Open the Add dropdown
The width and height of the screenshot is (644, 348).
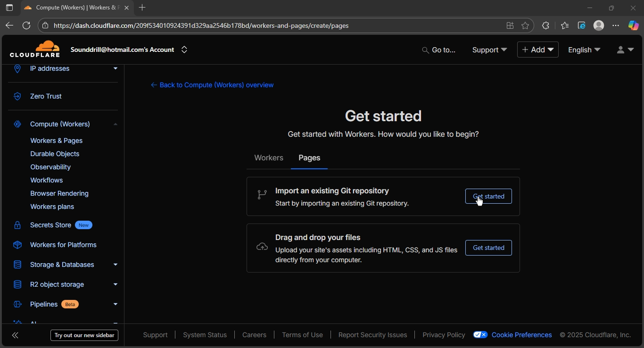pos(537,50)
